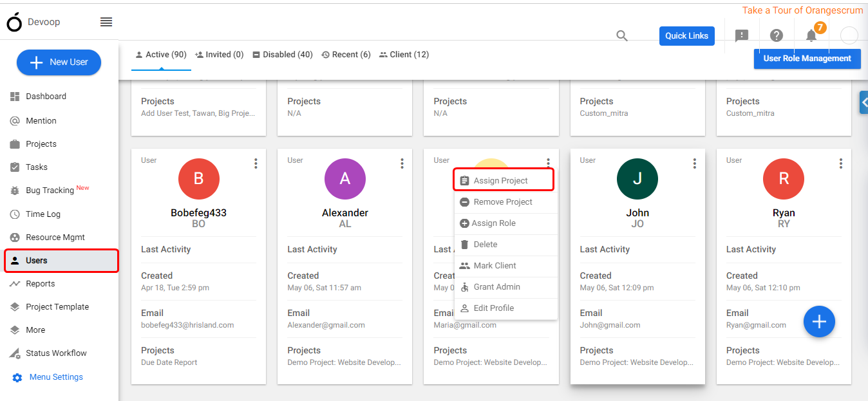Click the Due Date Report project text
Image resolution: width=868 pixels, height=401 pixels.
point(169,362)
